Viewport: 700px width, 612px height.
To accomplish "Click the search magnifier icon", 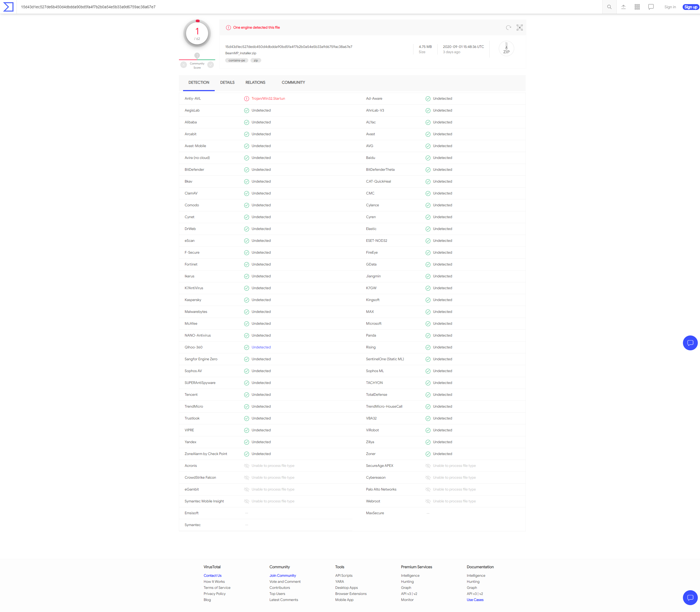I will [609, 7].
